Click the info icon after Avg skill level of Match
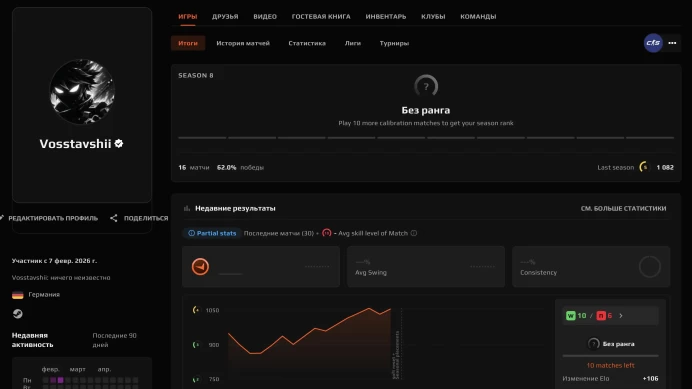Viewport: 692px width, 389px height. coord(414,233)
